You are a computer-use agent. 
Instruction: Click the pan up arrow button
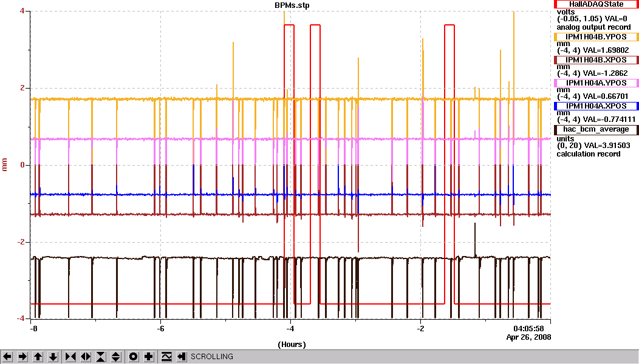[38, 357]
